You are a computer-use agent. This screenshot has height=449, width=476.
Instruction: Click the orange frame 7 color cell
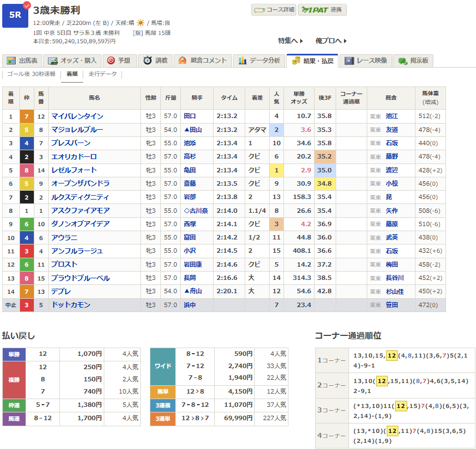[26, 116]
